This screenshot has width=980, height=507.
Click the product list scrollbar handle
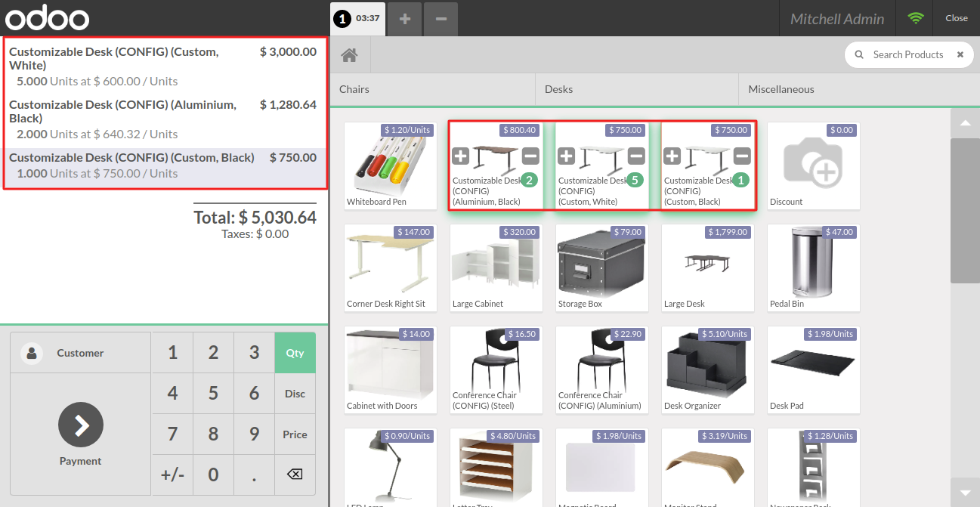[965, 211]
